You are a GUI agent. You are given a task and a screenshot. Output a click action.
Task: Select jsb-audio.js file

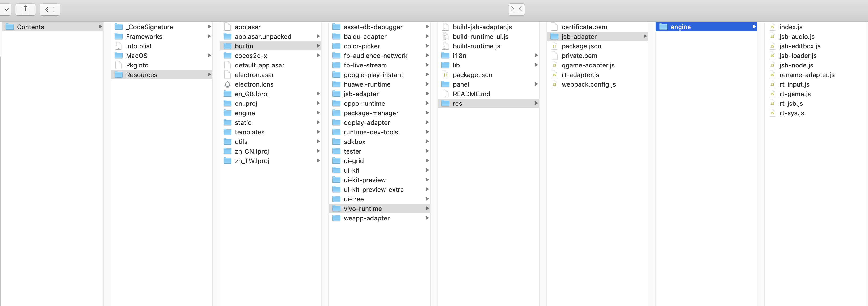click(797, 37)
